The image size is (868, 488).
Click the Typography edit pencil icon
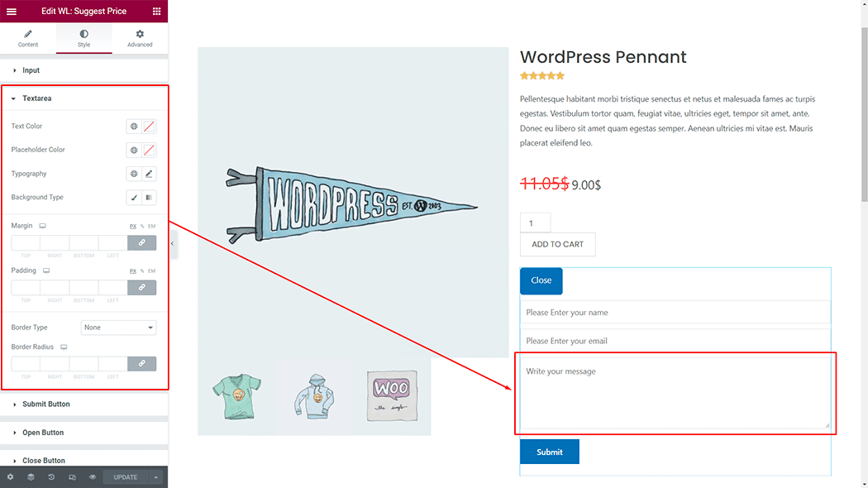tap(149, 174)
